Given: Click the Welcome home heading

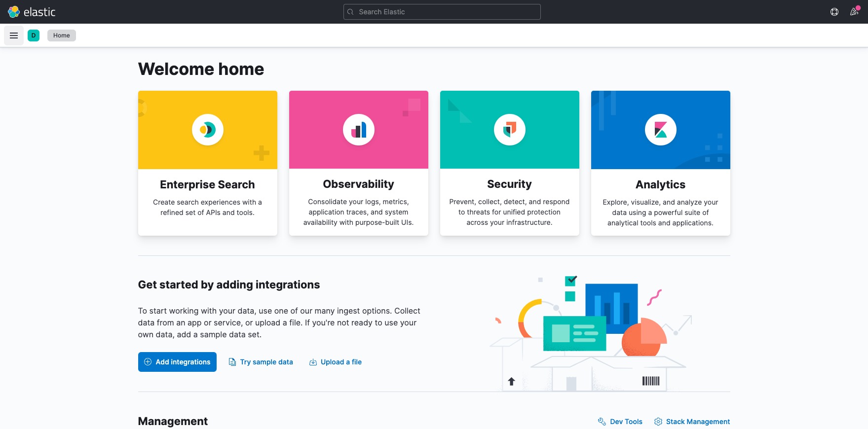Looking at the screenshot, I should 201,69.
